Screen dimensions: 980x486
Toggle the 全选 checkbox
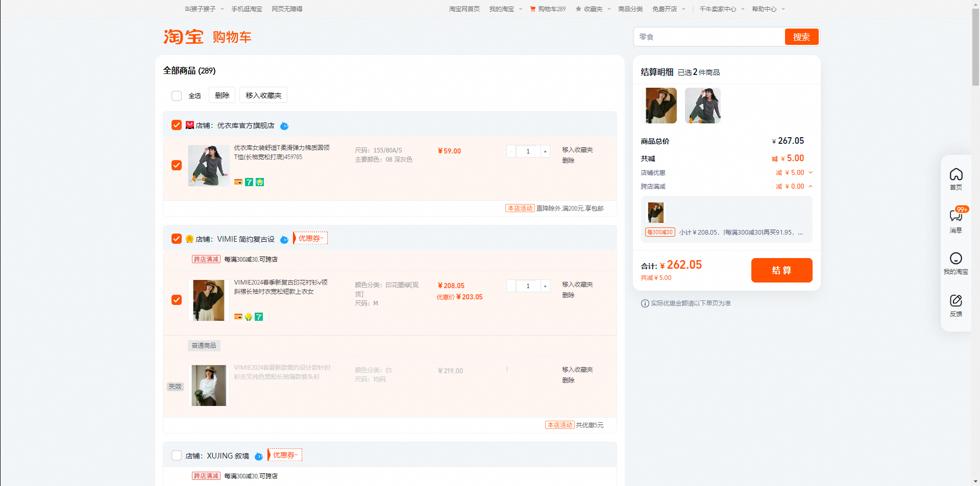click(177, 96)
